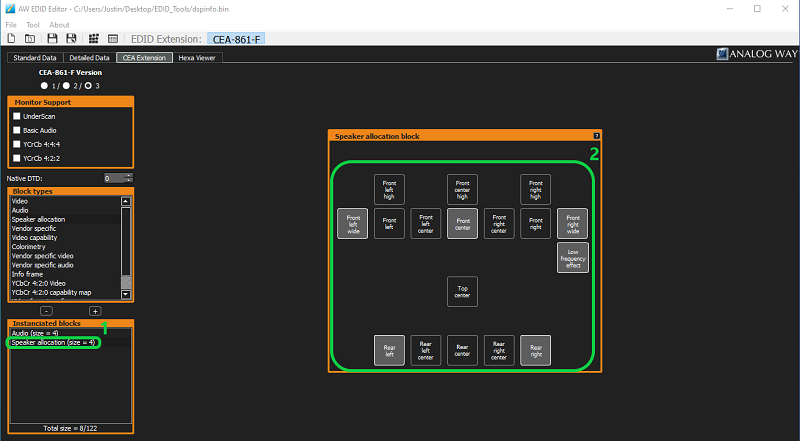Enable the UnderScan checkbox
Screen dimensions: 800x441
(x=17, y=116)
